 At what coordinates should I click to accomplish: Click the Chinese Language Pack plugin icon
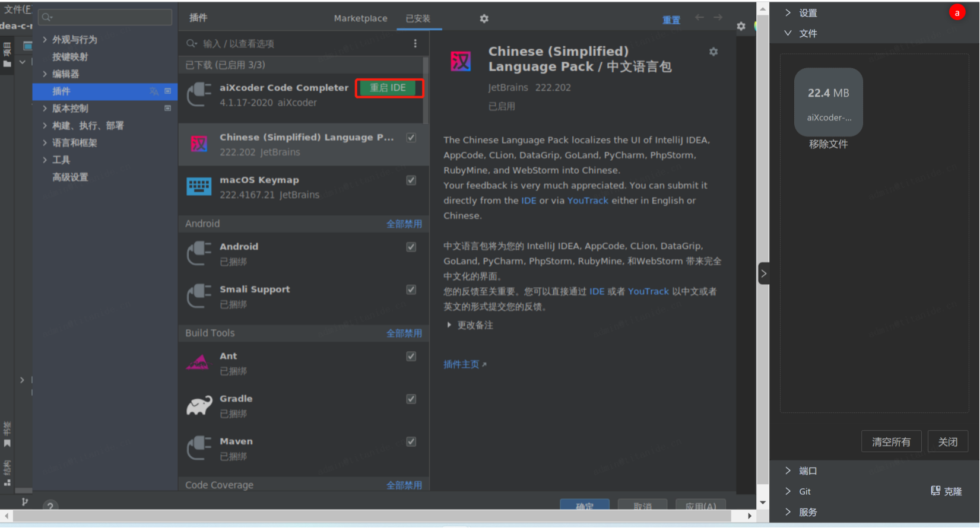[x=199, y=144]
